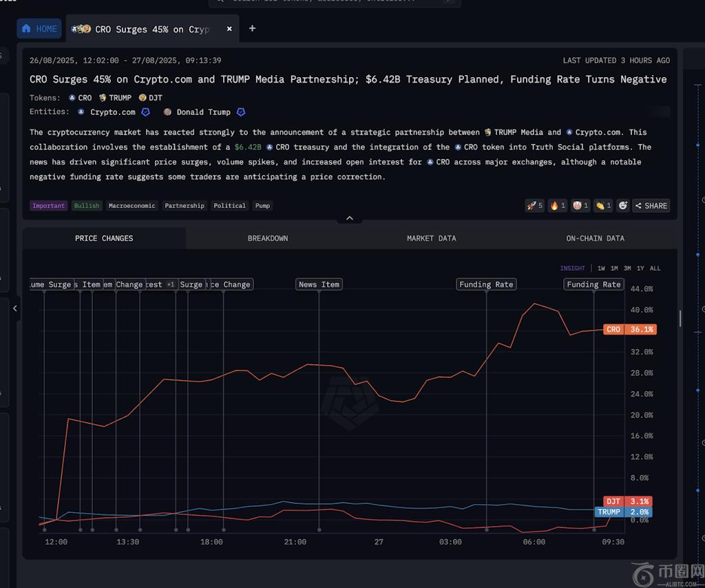The height and width of the screenshot is (588, 705).
Task: Expand the left sidebar arrow
Action: [15, 308]
